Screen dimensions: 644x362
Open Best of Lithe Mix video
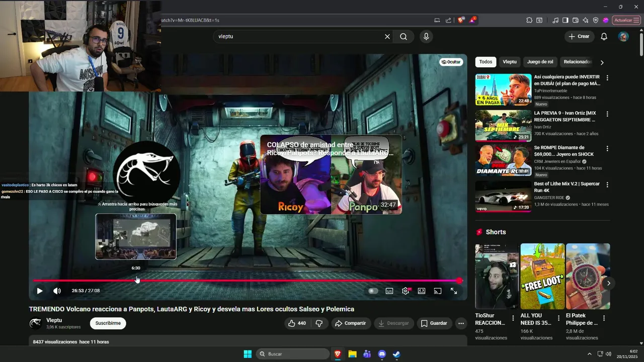tap(503, 196)
